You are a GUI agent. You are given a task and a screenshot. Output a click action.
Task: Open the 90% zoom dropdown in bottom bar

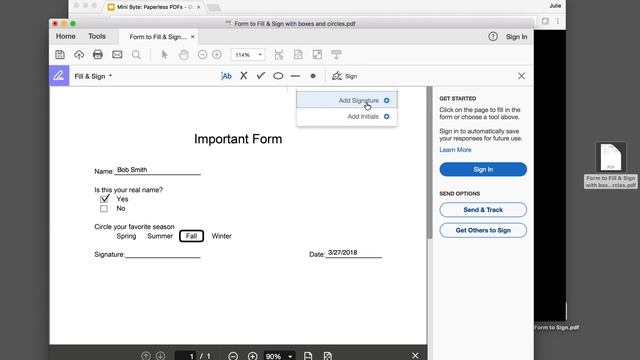279,356
